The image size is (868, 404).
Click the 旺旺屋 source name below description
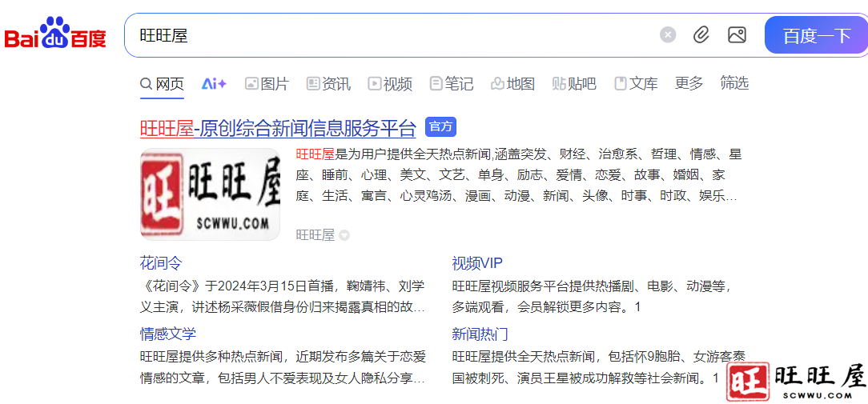coord(315,235)
